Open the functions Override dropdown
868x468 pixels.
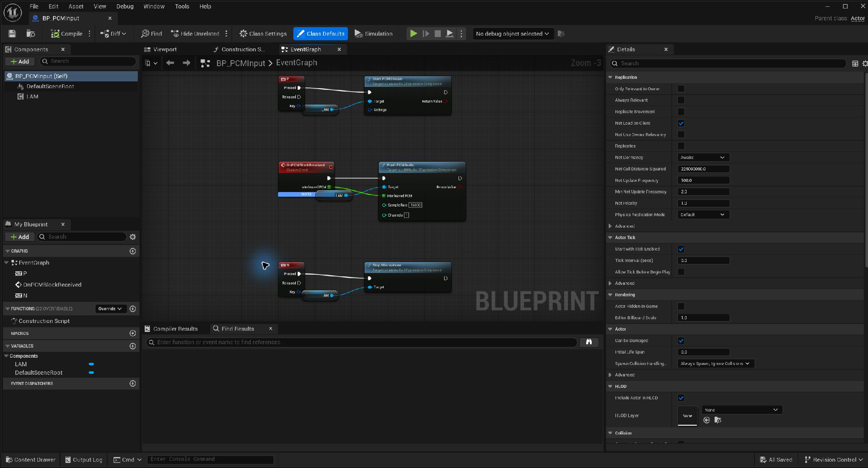coord(111,309)
